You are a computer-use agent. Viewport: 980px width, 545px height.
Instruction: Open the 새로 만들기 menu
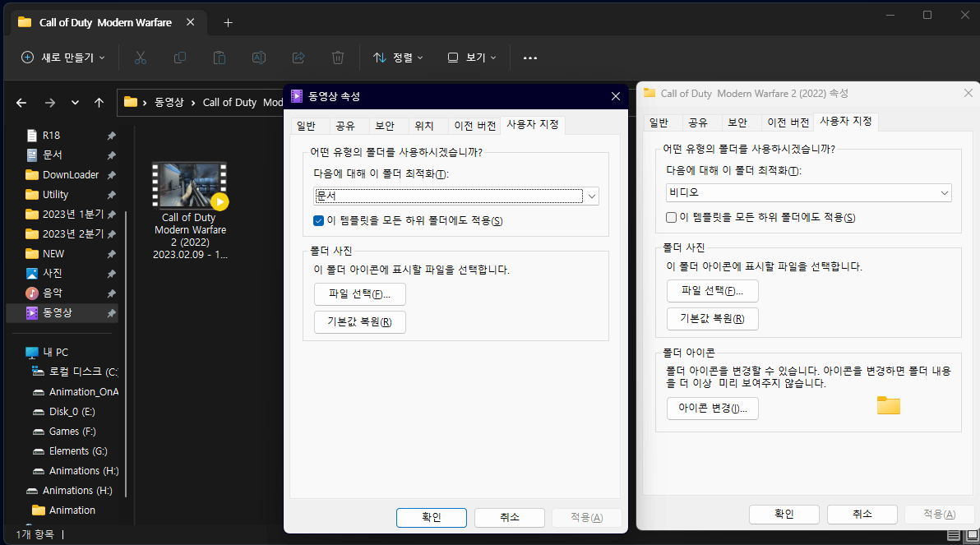click(x=63, y=58)
